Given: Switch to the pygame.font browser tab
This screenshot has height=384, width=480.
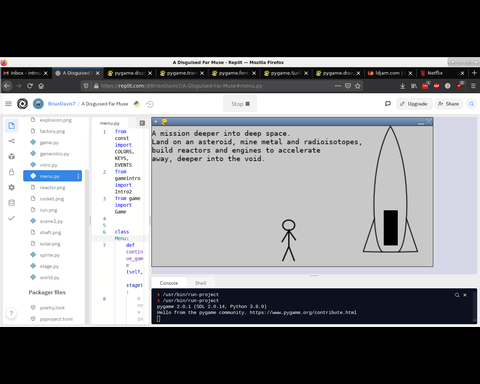Looking at the screenshot, I should click(x=234, y=73).
